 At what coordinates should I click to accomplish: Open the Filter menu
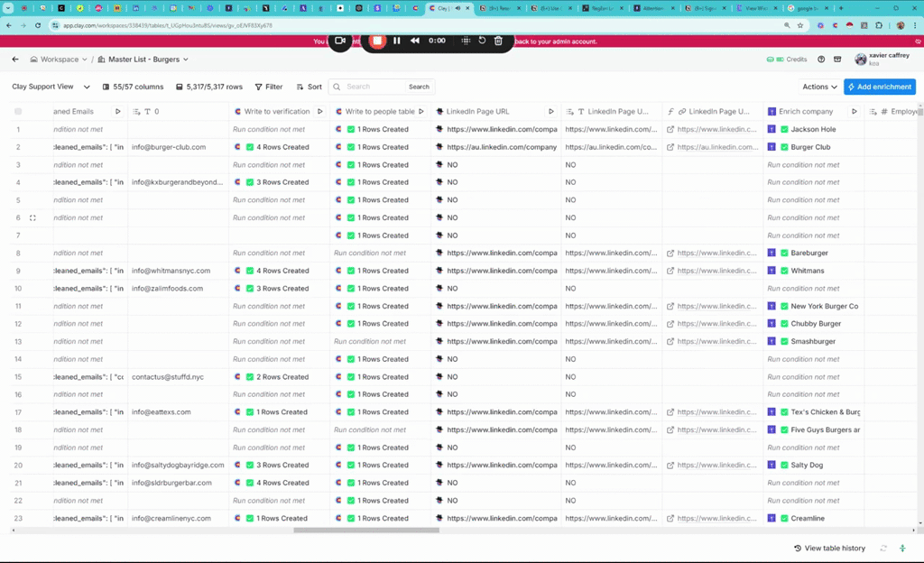click(x=268, y=87)
